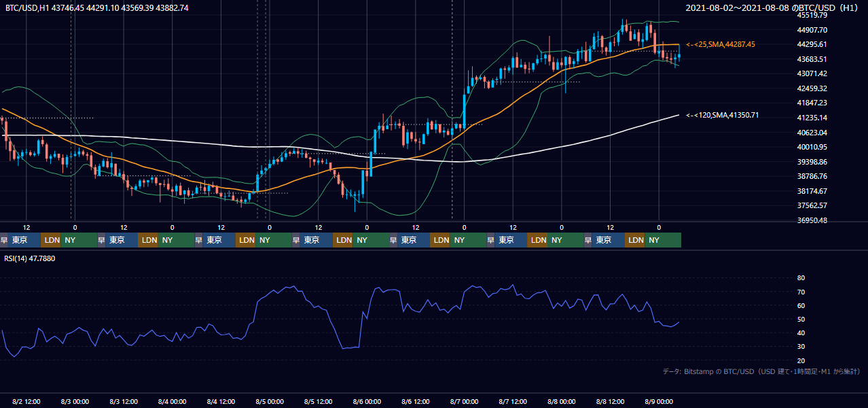Click the 8/6 00:00 time label
The width and height of the screenshot is (868, 408).
[x=367, y=402]
